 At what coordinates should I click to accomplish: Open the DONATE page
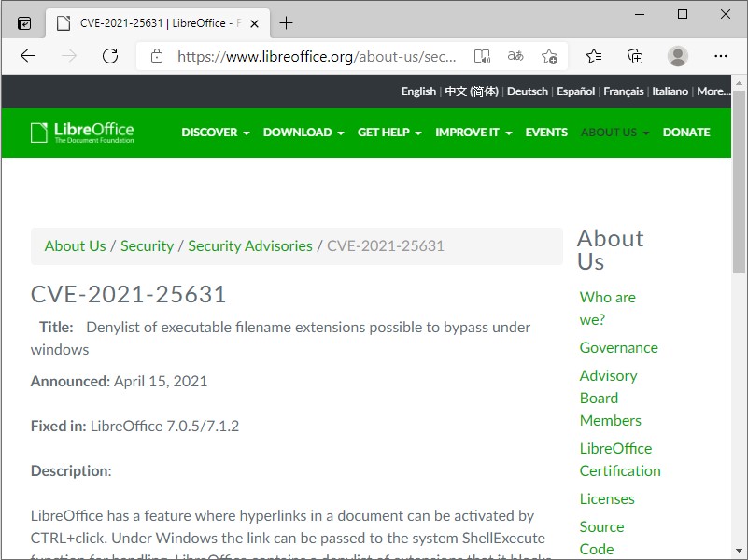pos(686,133)
